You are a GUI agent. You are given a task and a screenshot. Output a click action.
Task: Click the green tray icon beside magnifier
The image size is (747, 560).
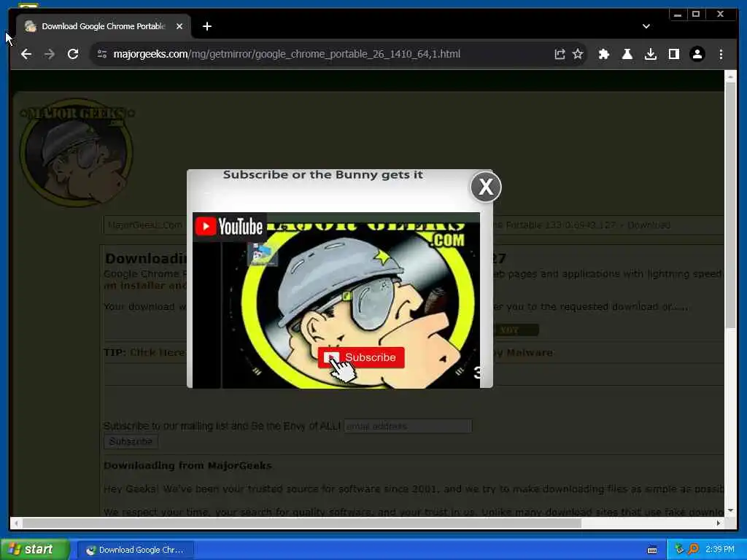point(679,550)
